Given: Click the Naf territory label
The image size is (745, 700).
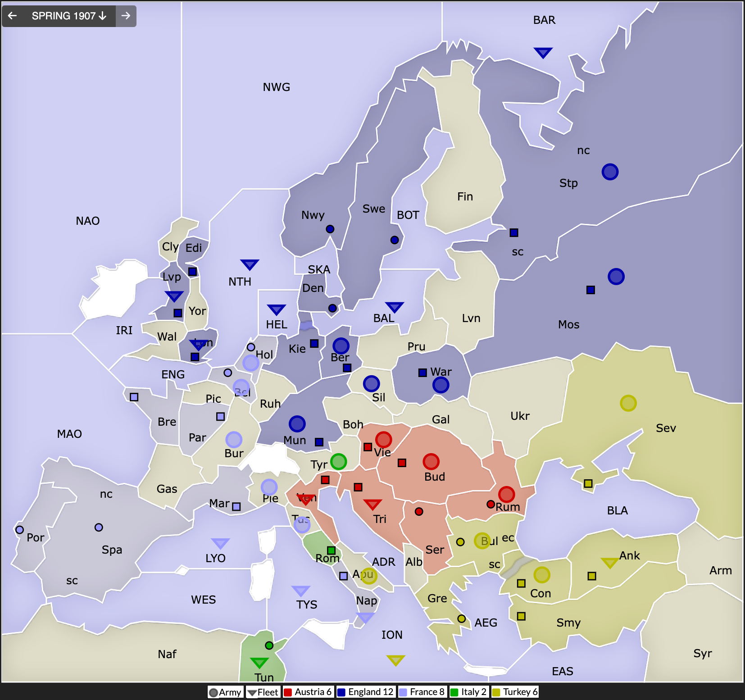Looking at the screenshot, I should (167, 654).
